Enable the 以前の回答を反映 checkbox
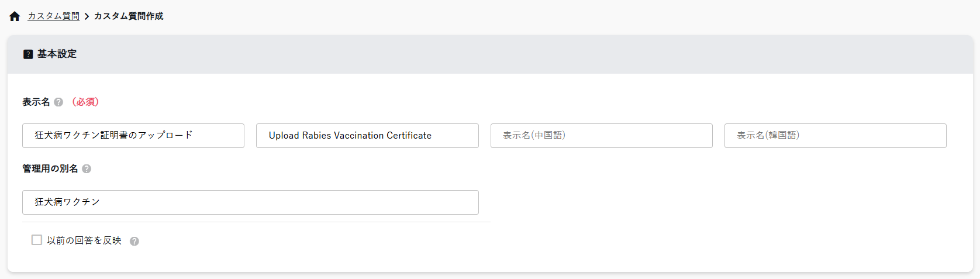This screenshot has height=279, width=980. [x=37, y=240]
